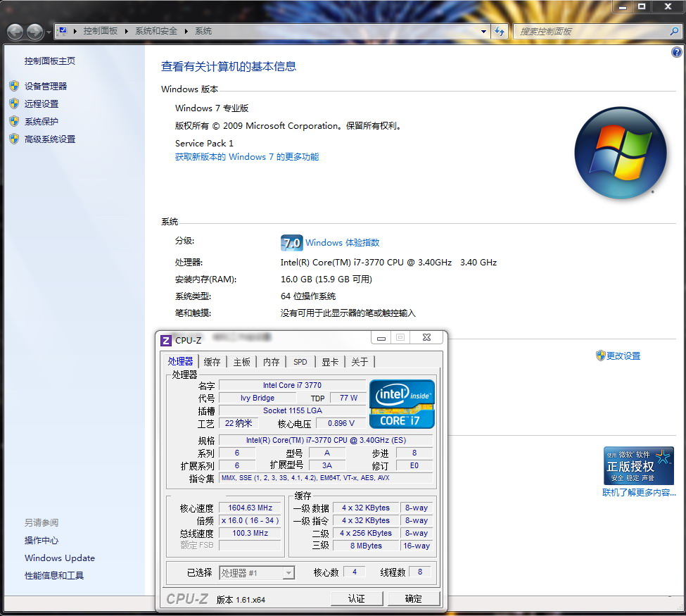Click the search control panel input field
Screen dimensions: 686x616
point(592,32)
